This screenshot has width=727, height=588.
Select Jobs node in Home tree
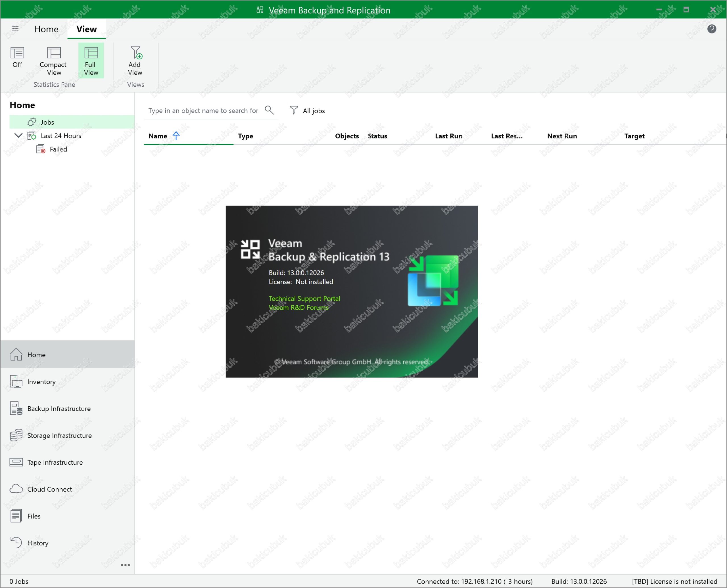[72, 122]
